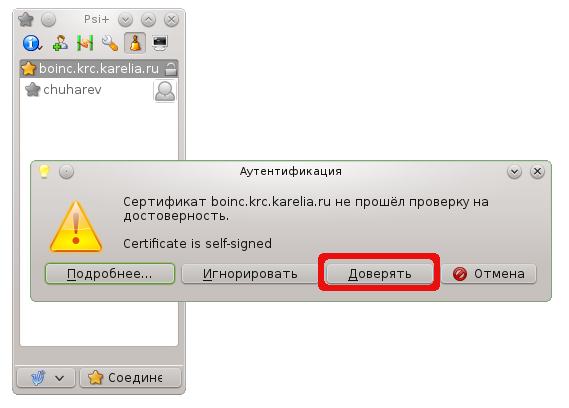
Task: Click the green file transfer icon
Action: [85, 43]
